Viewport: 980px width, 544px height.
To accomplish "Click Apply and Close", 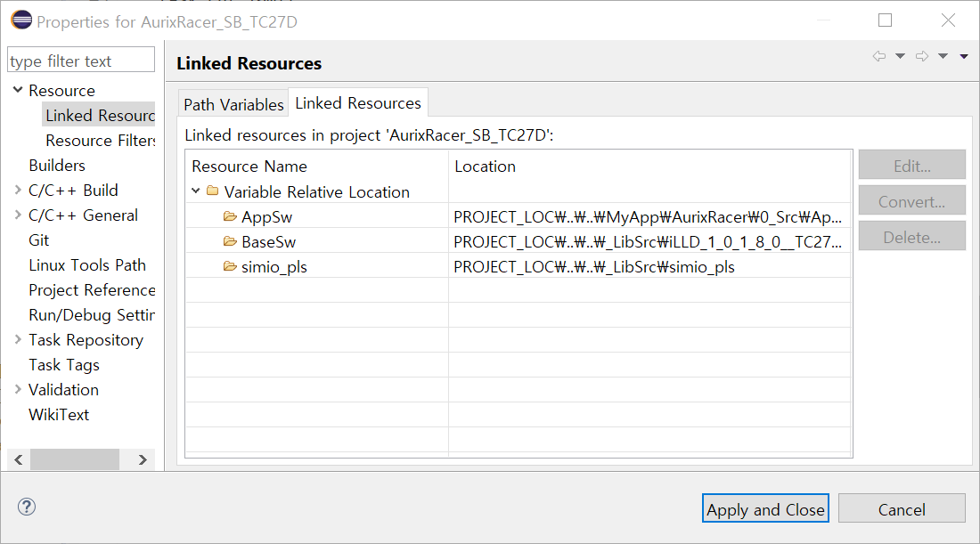I will coord(765,509).
